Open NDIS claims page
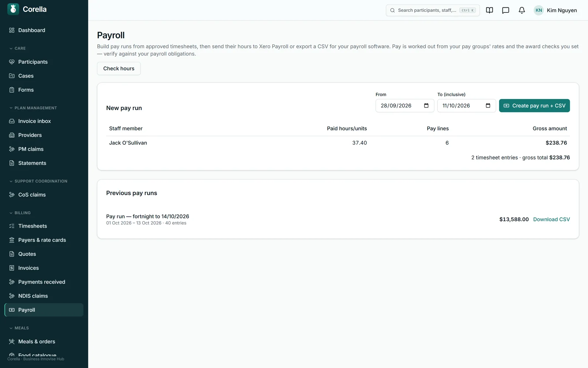 pyautogui.click(x=44, y=296)
